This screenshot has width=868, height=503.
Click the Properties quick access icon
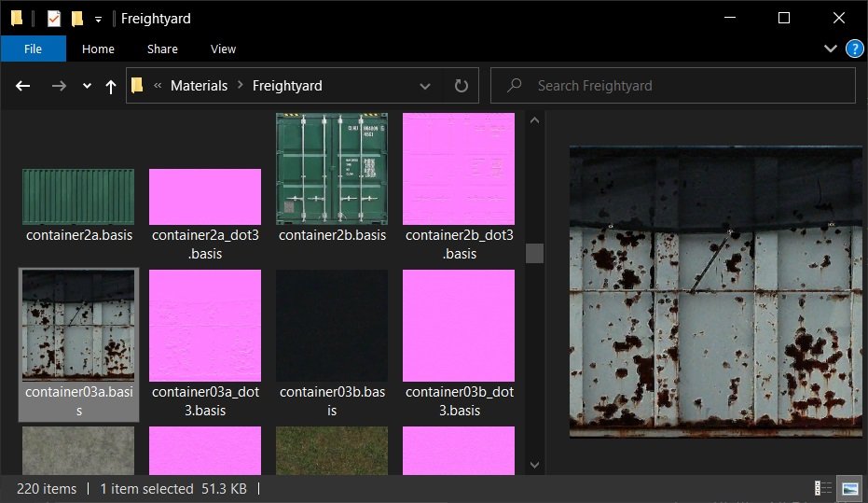coord(53,19)
